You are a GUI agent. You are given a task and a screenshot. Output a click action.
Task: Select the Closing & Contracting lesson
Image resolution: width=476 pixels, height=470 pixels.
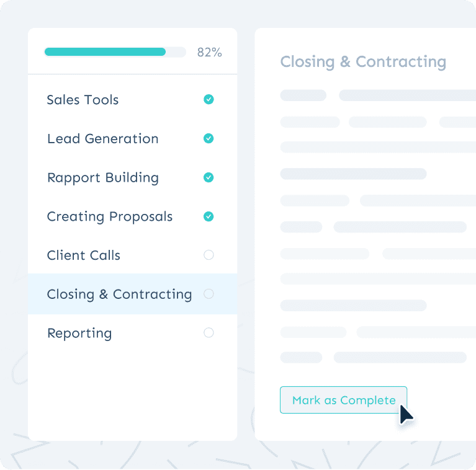(x=119, y=294)
